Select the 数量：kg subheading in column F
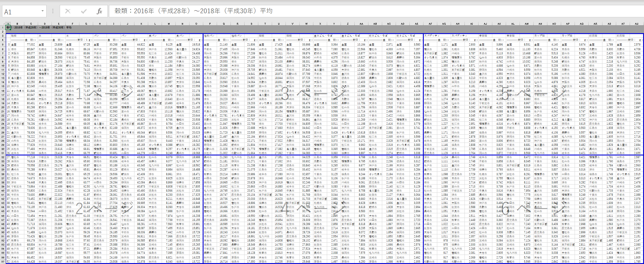The width and height of the screenshot is (644, 264). pos(79,40)
